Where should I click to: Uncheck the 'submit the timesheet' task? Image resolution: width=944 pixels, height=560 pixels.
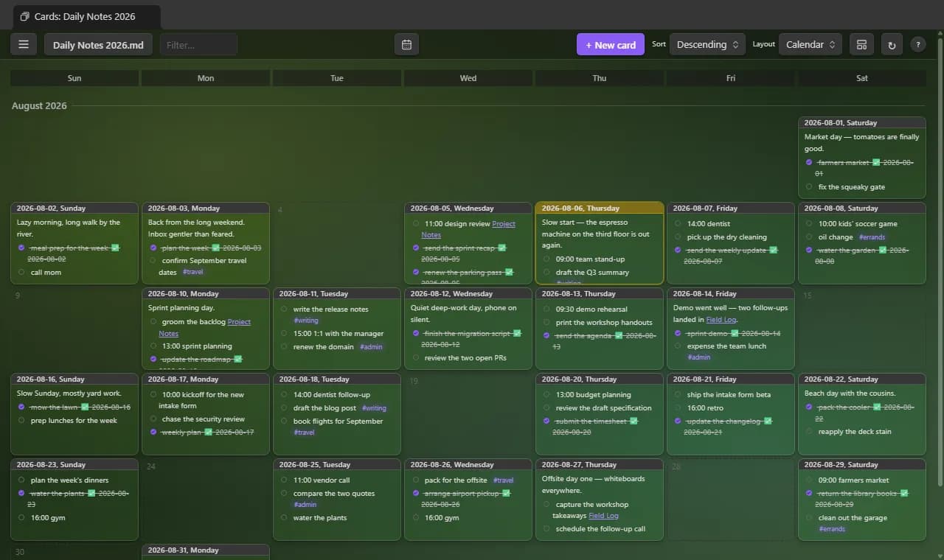tap(546, 421)
